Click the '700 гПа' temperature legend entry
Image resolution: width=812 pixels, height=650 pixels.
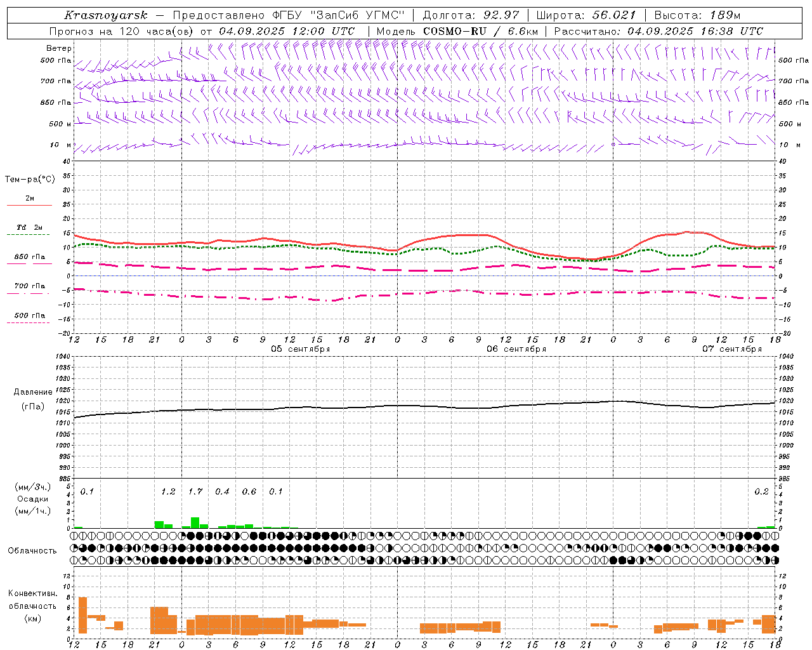click(x=30, y=286)
